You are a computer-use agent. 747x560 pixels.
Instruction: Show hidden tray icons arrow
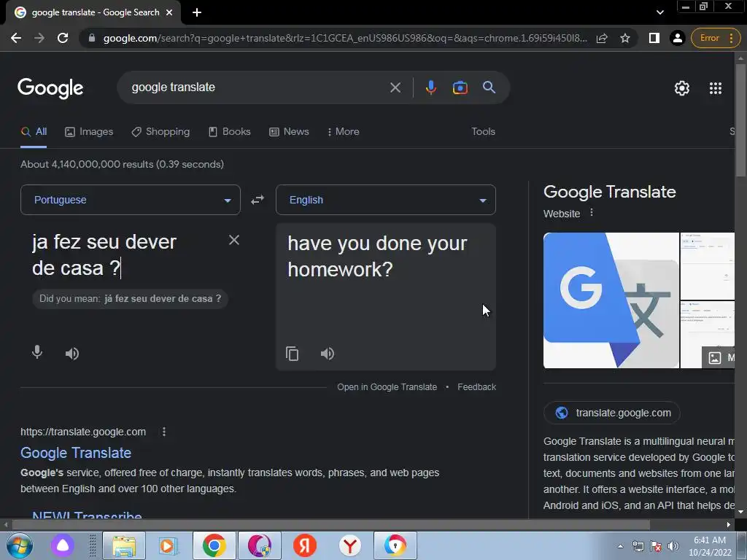pyautogui.click(x=620, y=546)
